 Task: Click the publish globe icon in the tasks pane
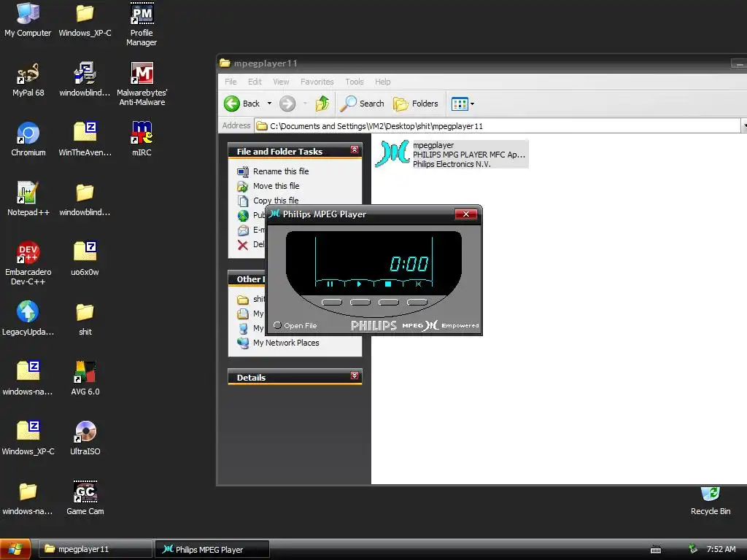click(243, 216)
